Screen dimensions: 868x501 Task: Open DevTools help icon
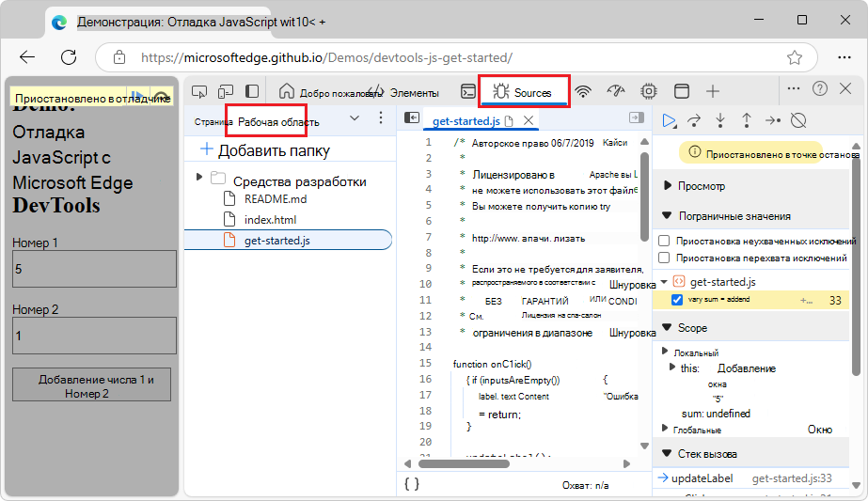pos(820,88)
